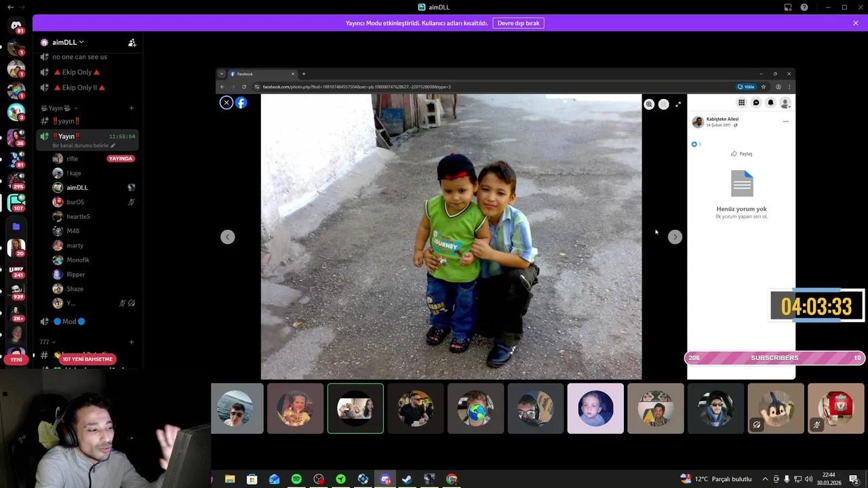Toggle the photo viewer fullscreen mode
Image resolution: width=868 pixels, height=488 pixels.
click(x=678, y=104)
